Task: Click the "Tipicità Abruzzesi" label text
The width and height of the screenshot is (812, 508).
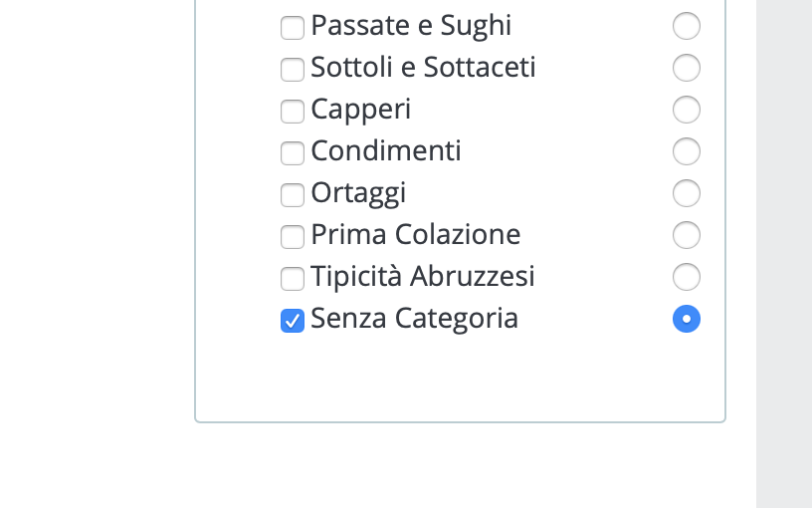Action: 422,277
